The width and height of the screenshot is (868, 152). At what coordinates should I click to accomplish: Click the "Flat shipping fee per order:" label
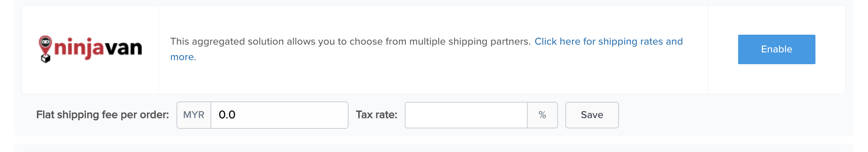pyautogui.click(x=102, y=115)
